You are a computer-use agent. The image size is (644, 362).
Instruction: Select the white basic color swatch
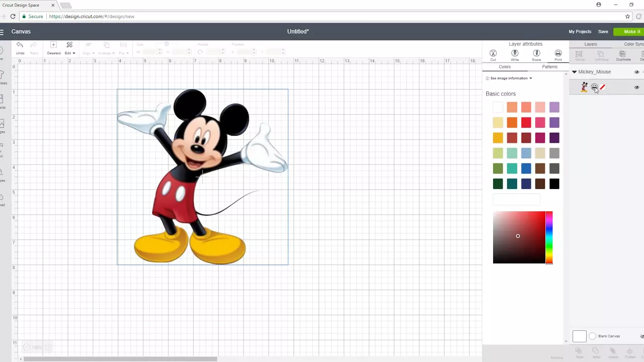498,107
